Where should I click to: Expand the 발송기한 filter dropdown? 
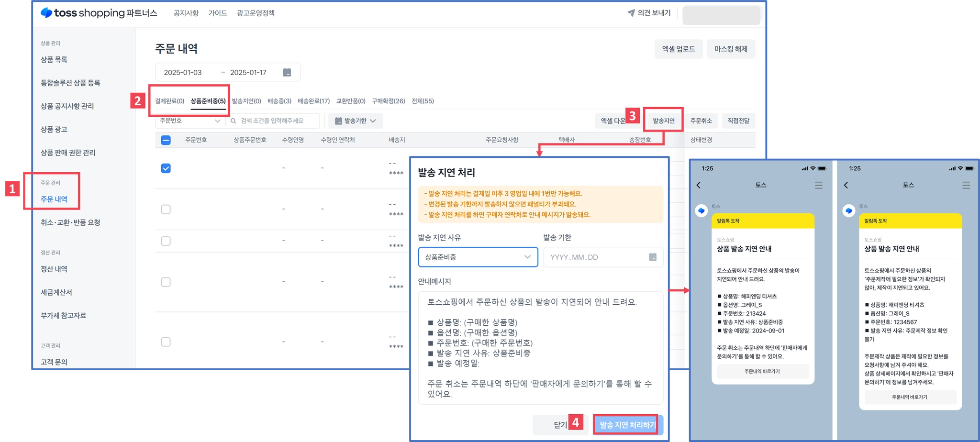(x=355, y=121)
